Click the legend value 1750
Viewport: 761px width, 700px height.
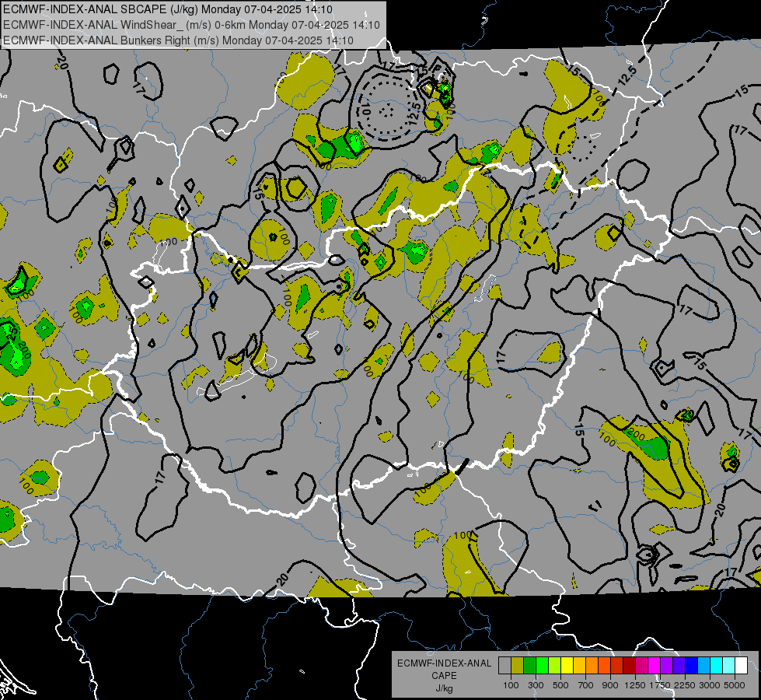660,685
